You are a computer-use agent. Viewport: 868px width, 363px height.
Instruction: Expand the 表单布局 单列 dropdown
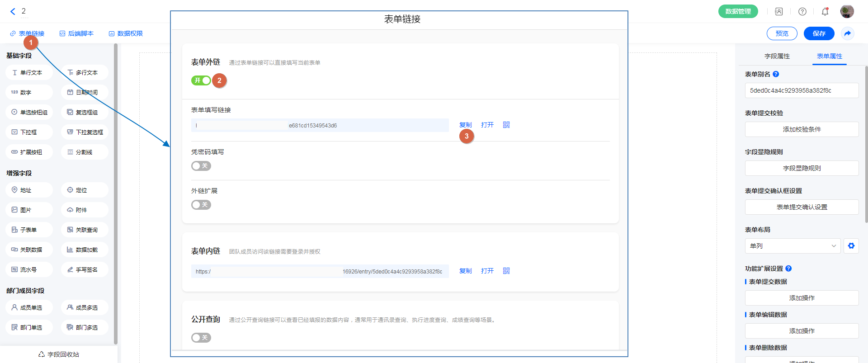click(793, 246)
